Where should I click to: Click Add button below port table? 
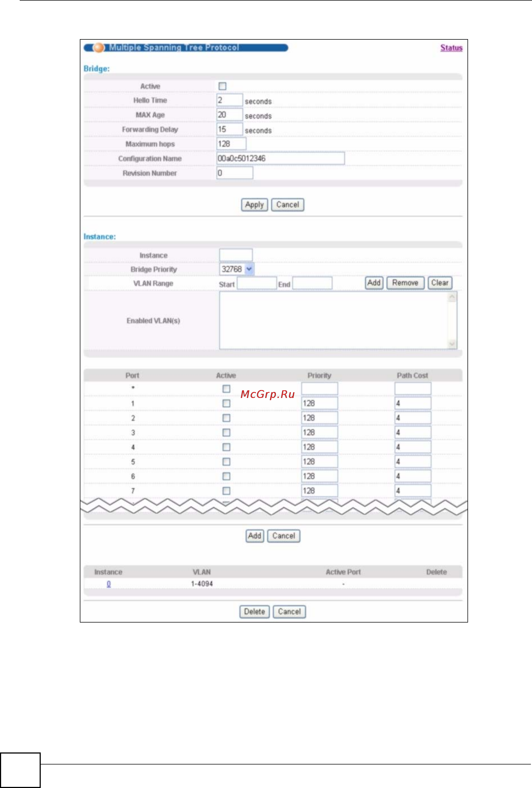(255, 536)
